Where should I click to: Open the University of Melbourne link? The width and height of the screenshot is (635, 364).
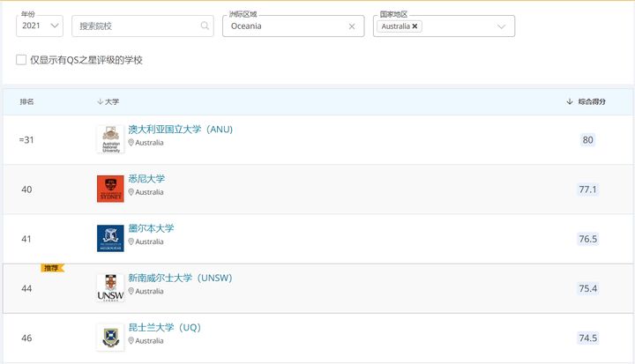151,228
